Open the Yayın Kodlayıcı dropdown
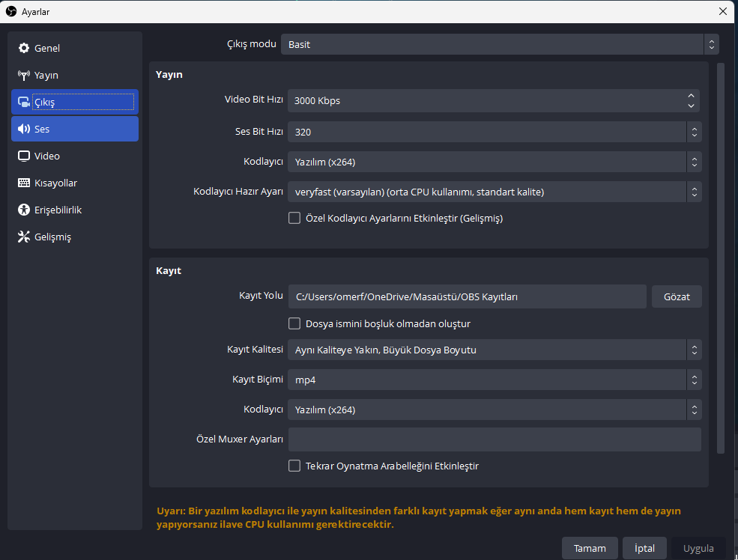This screenshot has height=560, width=738. click(x=494, y=162)
